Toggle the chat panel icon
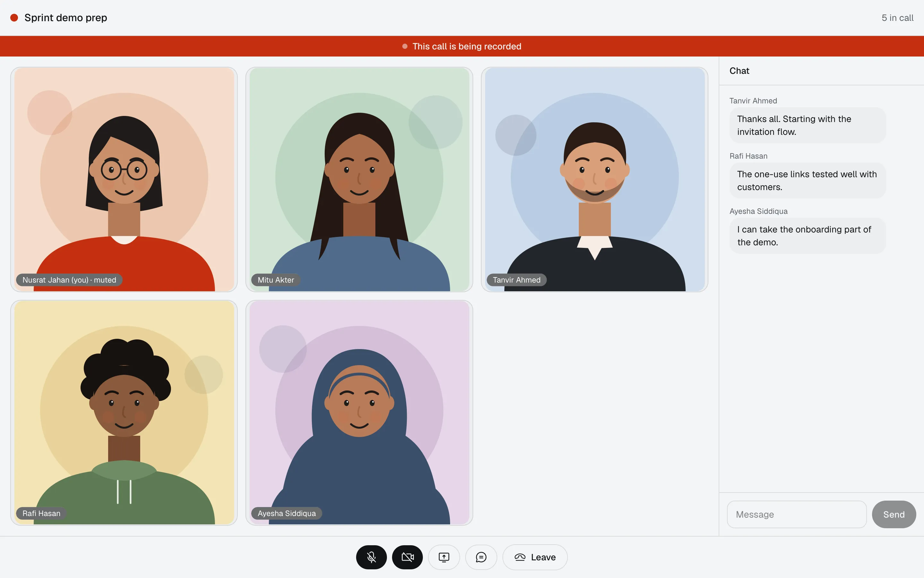924x578 pixels. point(481,557)
